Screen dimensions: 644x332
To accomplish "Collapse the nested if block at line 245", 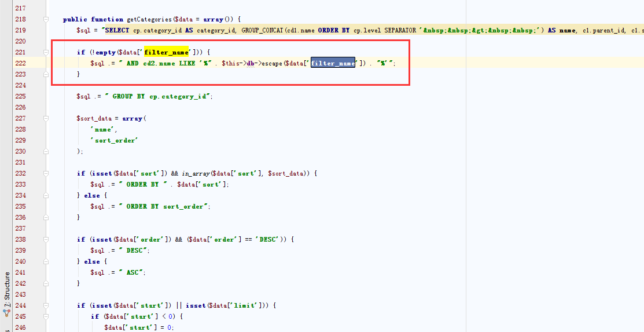I will click(46, 316).
